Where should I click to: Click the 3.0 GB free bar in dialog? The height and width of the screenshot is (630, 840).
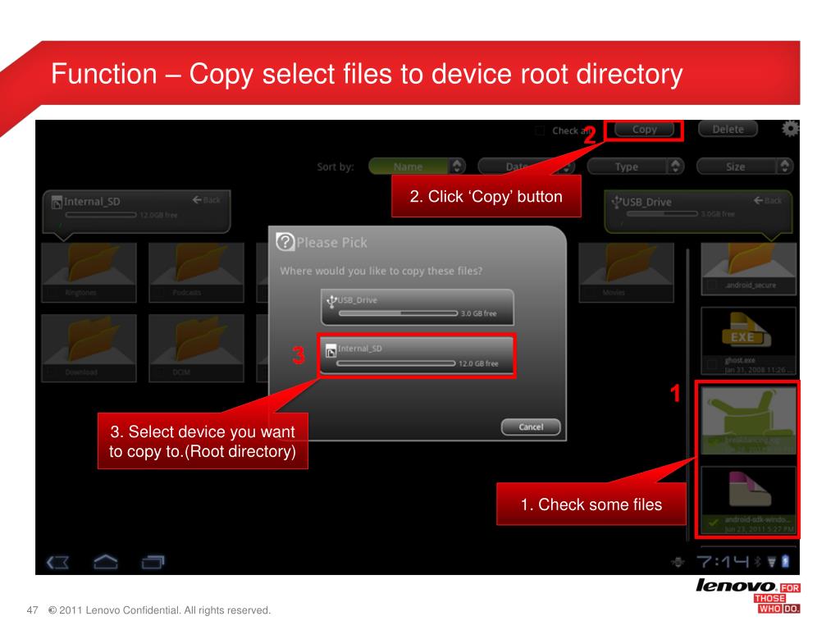click(x=398, y=313)
